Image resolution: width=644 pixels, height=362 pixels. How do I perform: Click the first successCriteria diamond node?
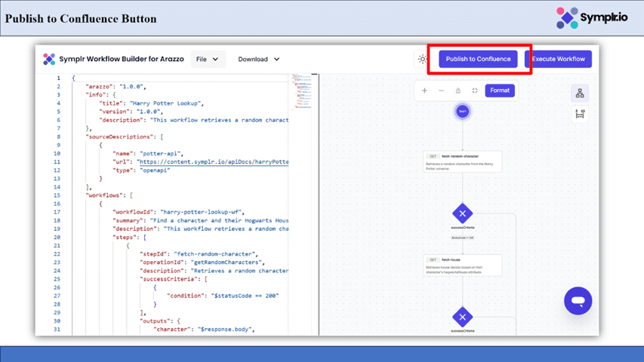pos(463,213)
